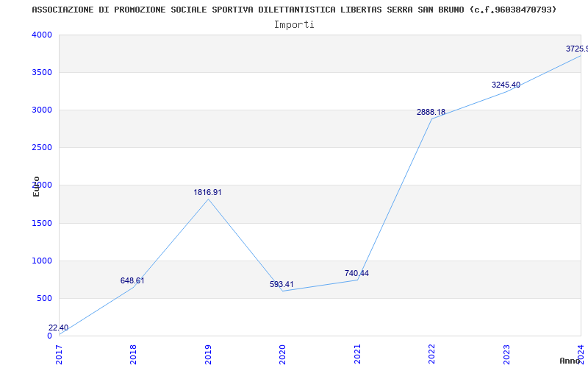This screenshot has height=368, width=588.
Task: Click the 2020 x-axis year label
Action: 282,355
